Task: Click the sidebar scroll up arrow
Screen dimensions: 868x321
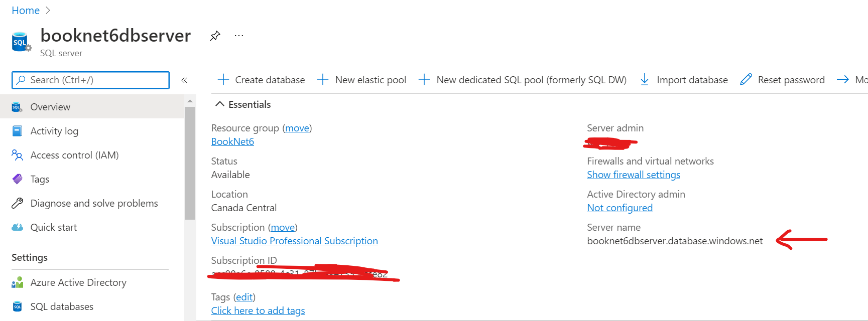Action: tap(190, 101)
